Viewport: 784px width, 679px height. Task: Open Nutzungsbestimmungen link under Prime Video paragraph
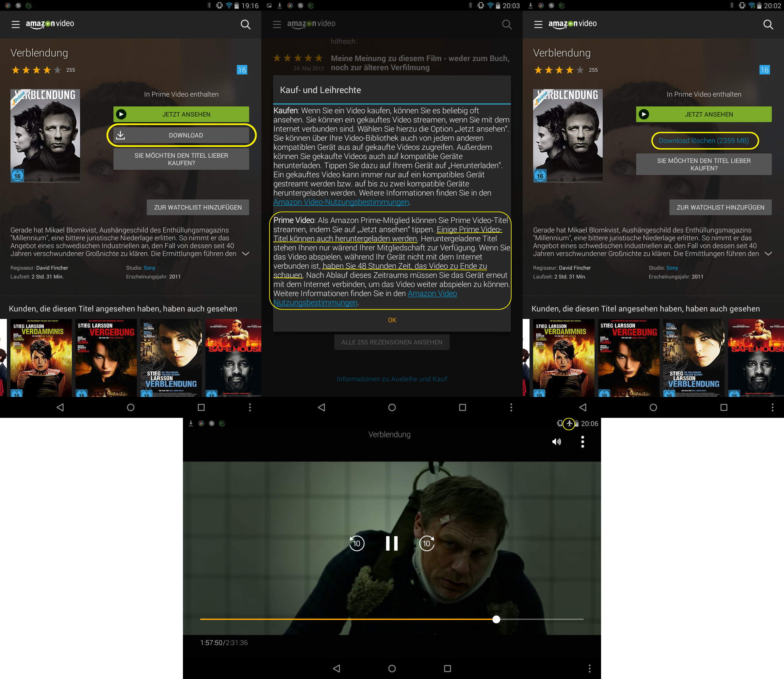click(365, 298)
